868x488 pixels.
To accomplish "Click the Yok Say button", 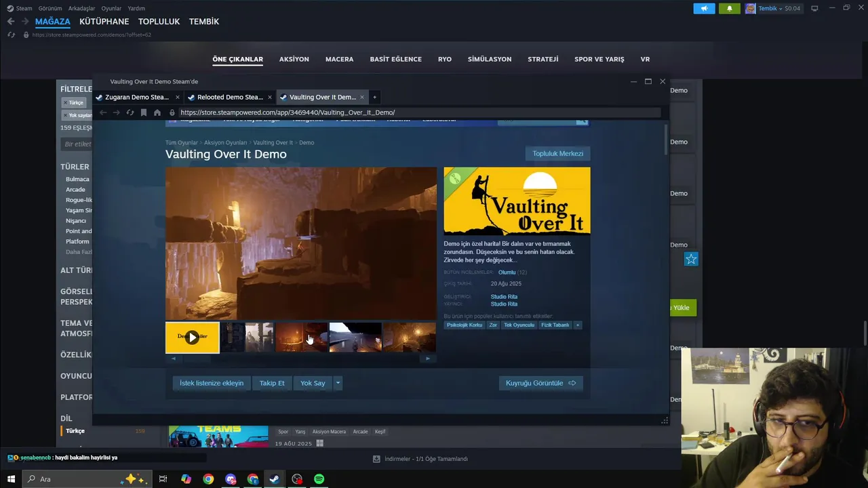I will point(313,383).
